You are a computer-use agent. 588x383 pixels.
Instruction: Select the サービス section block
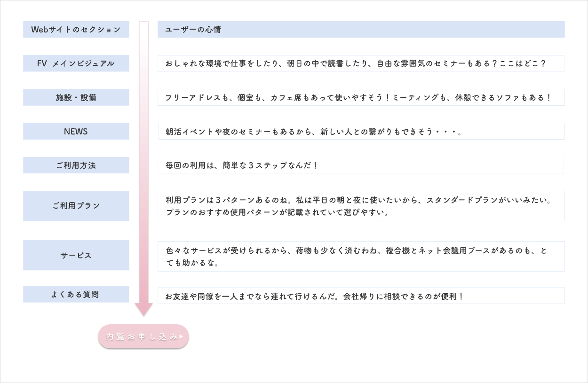[x=76, y=255]
